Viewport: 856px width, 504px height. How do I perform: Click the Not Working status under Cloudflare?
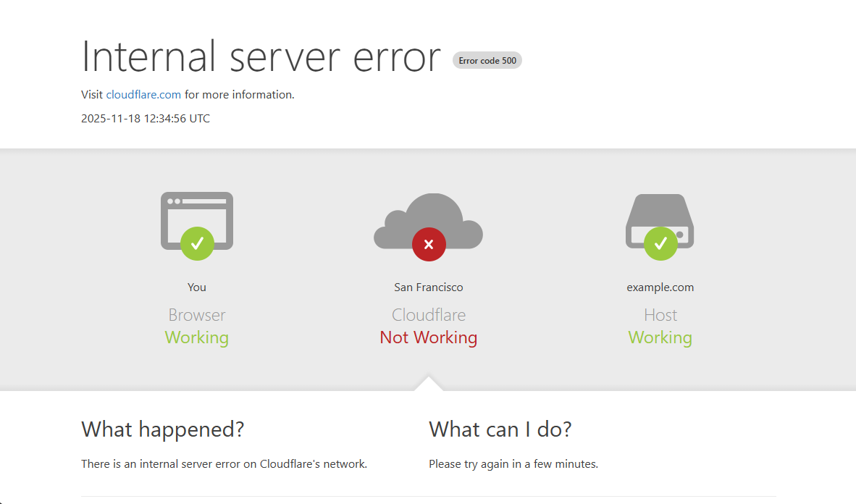pyautogui.click(x=429, y=337)
